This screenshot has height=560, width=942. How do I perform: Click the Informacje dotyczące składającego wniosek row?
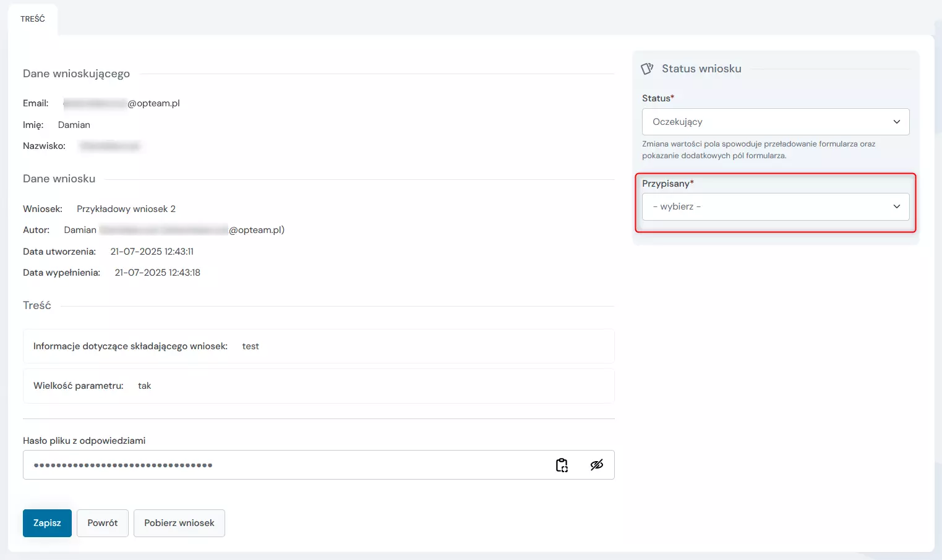point(318,346)
